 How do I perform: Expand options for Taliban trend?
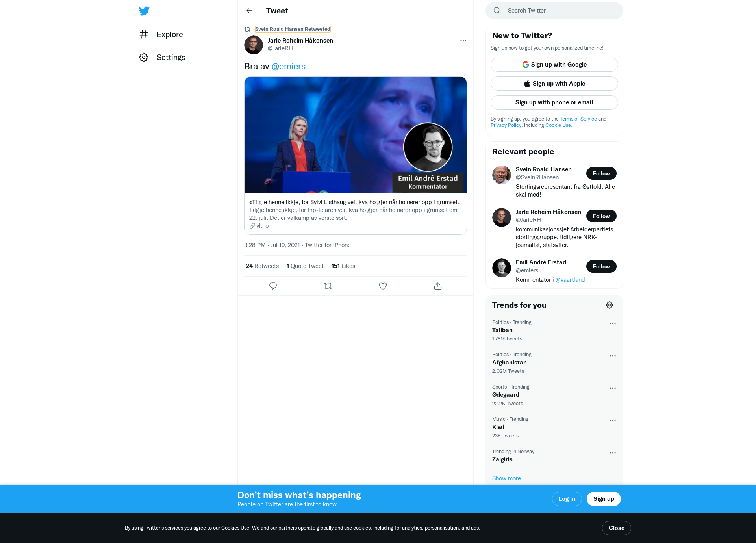(x=613, y=324)
